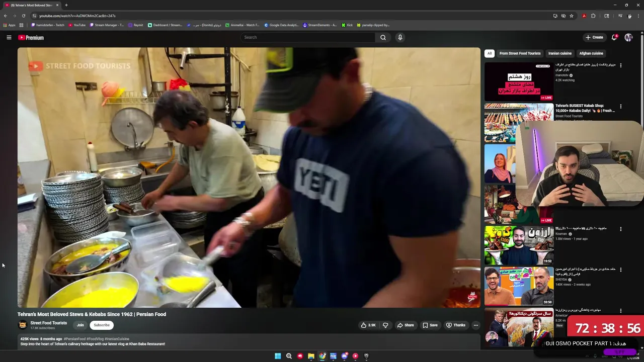The height and width of the screenshot is (362, 644).
Task: Open the YouTube guide hamburger menu
Action: [x=9, y=37]
